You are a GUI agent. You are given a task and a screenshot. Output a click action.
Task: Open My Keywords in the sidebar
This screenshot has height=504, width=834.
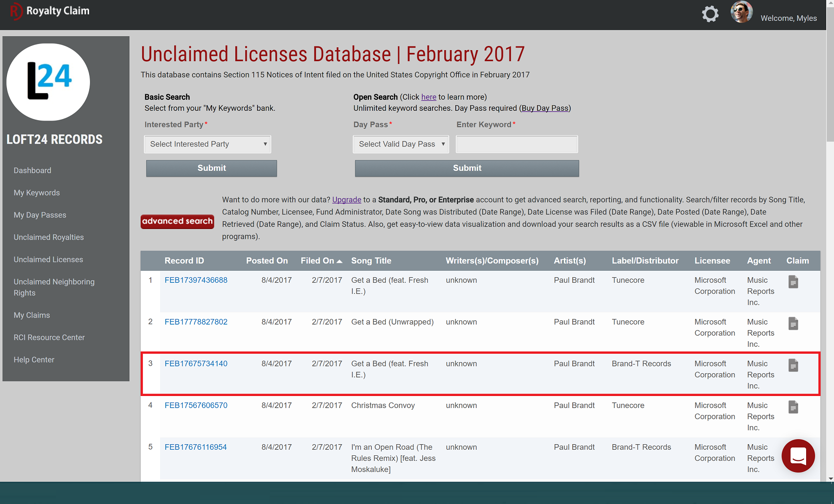coord(37,193)
